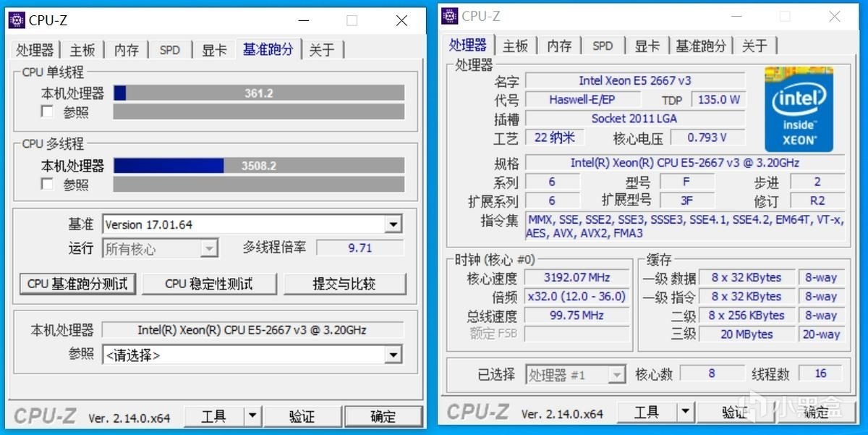
Task: Click 核心速度 value 3192.07 MHz
Action: (x=576, y=277)
